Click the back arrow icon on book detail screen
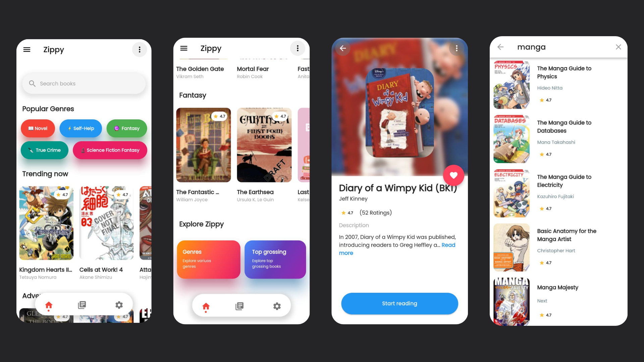Image resolution: width=644 pixels, height=362 pixels. (x=343, y=48)
